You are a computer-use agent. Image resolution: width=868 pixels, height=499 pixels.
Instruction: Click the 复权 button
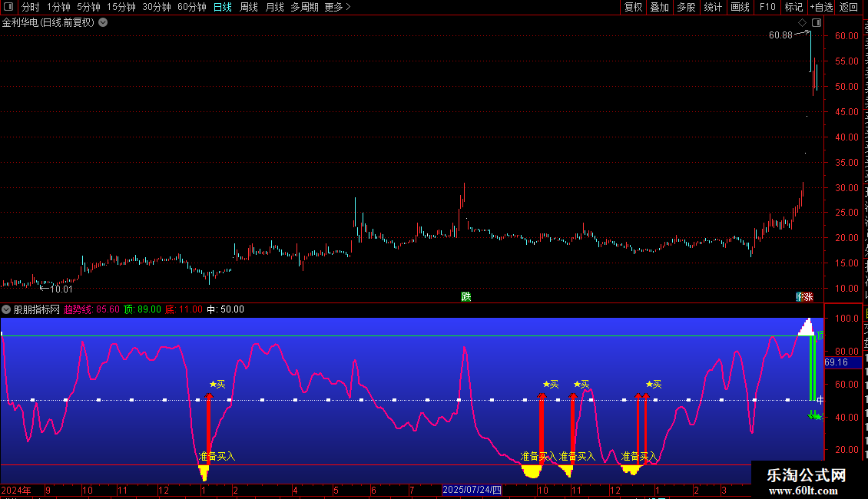click(633, 7)
